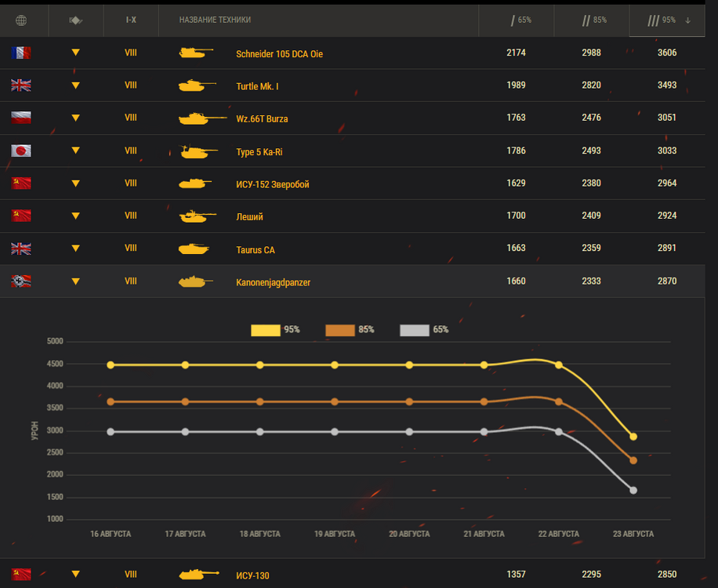Click the ИСУ-130 tank silhouette
The height and width of the screenshot is (588, 718).
[199, 574]
